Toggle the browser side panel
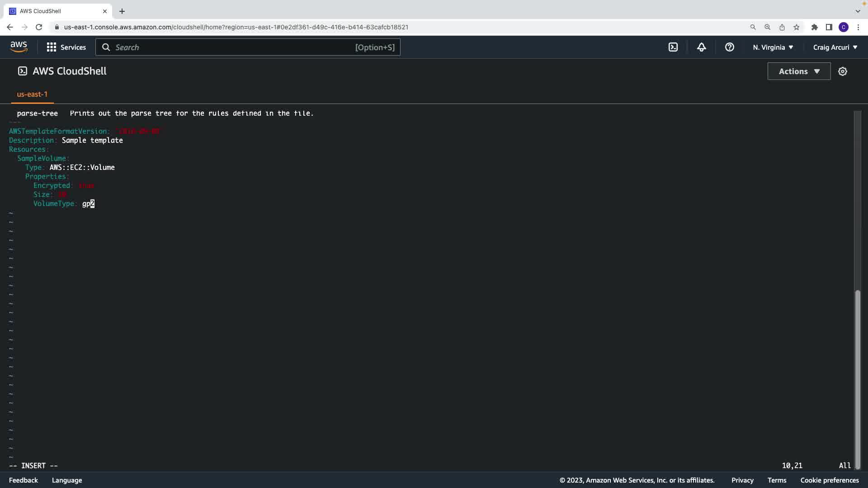Screen dimensions: 868x488 click(x=829, y=27)
